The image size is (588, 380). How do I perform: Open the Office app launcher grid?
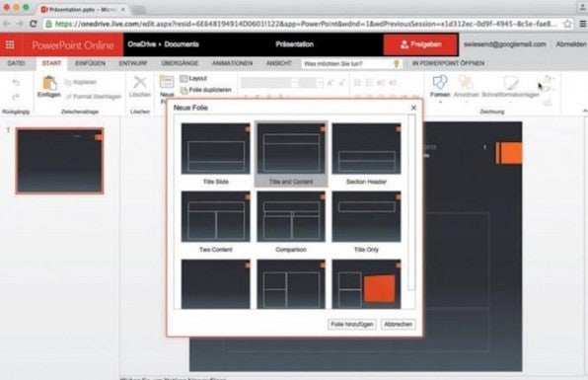(10, 45)
